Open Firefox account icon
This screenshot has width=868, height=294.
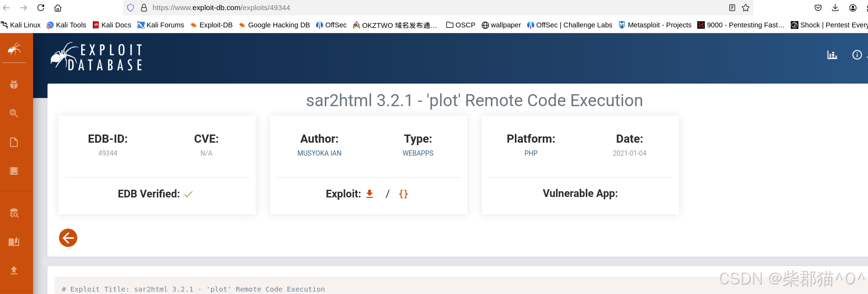(853, 8)
